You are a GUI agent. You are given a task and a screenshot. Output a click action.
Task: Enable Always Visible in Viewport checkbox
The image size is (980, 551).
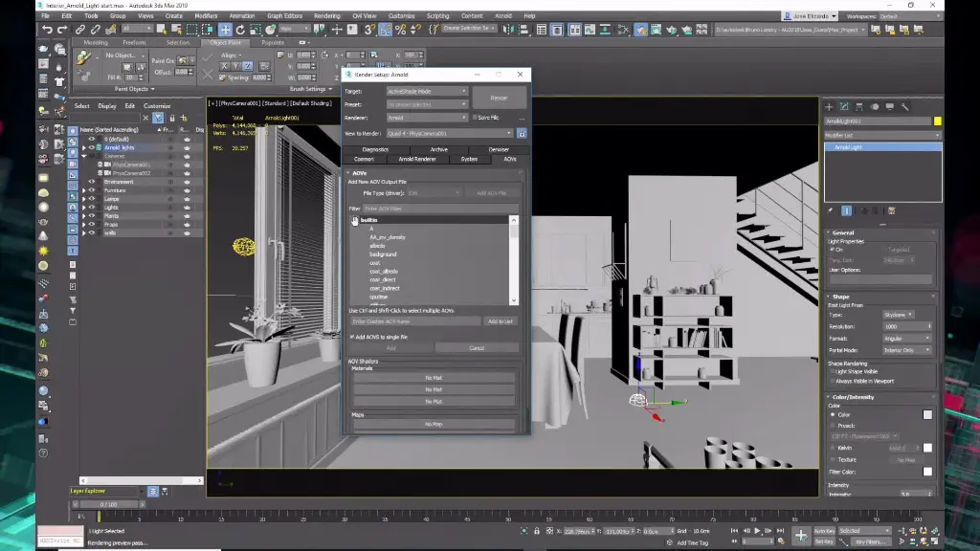coord(833,381)
